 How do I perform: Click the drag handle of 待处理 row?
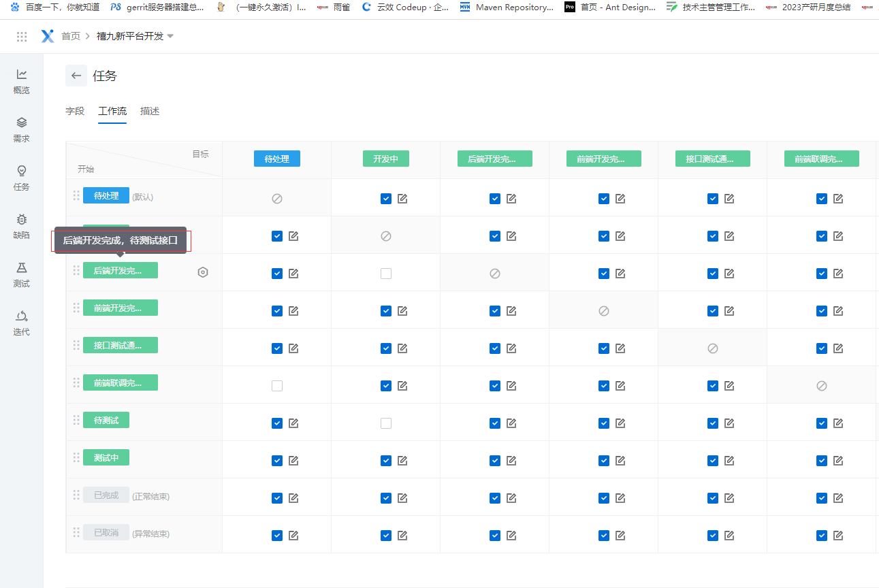(76, 195)
